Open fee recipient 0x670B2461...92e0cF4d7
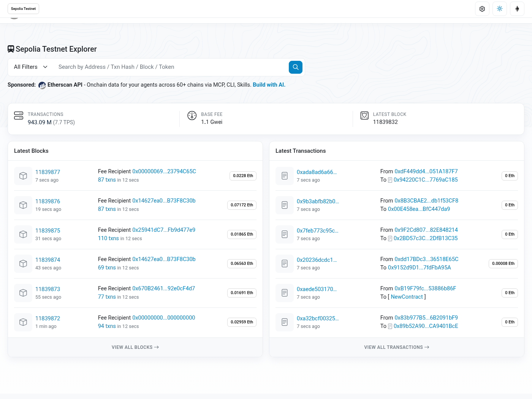This screenshot has width=532, height=399. tap(163, 288)
